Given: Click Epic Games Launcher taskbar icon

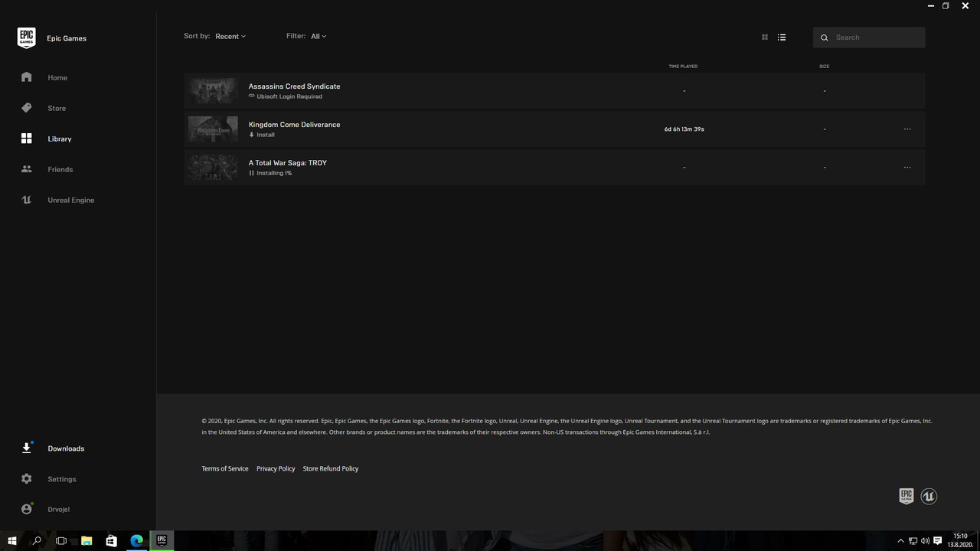Looking at the screenshot, I should 162,540.
